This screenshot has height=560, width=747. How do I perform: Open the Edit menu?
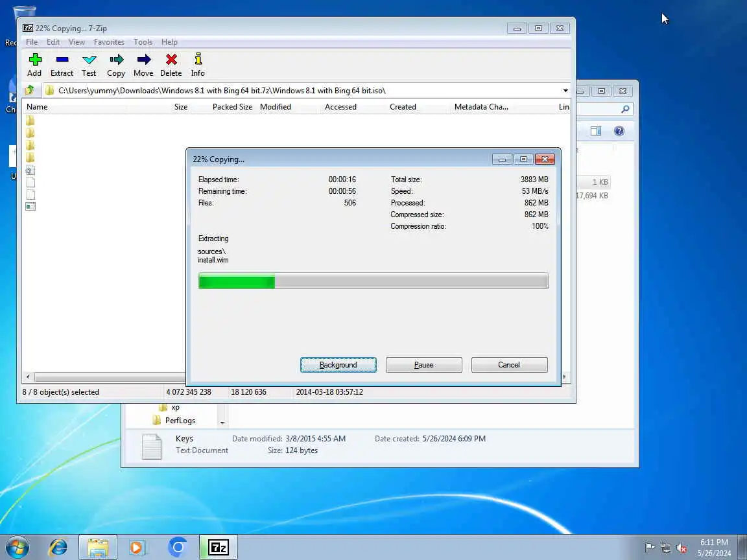point(53,42)
